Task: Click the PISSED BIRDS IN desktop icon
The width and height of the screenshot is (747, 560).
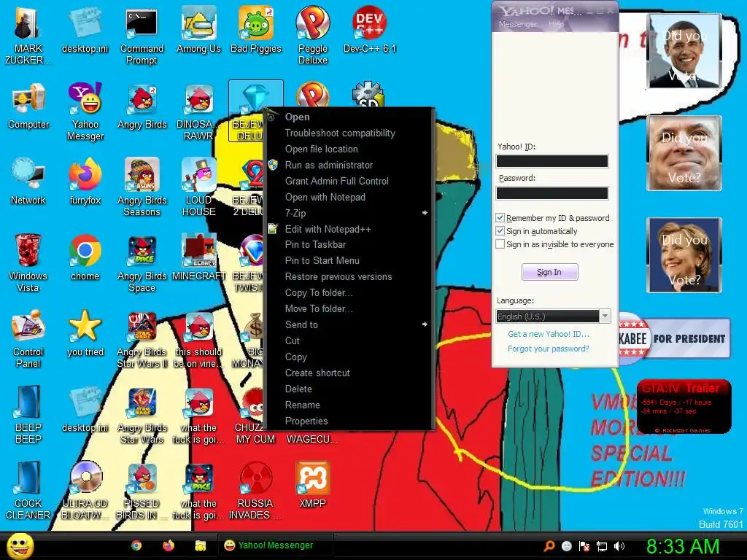Action: click(x=142, y=491)
